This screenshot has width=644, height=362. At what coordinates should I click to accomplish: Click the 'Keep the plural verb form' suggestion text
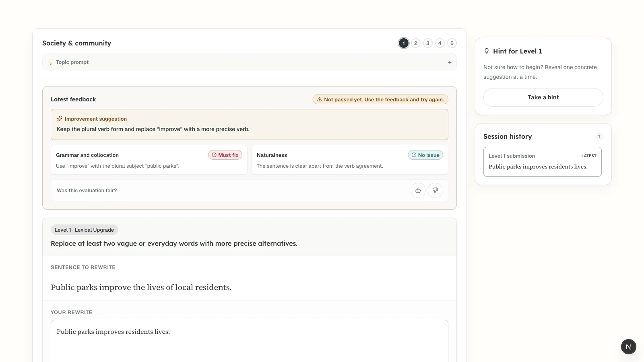(x=153, y=129)
